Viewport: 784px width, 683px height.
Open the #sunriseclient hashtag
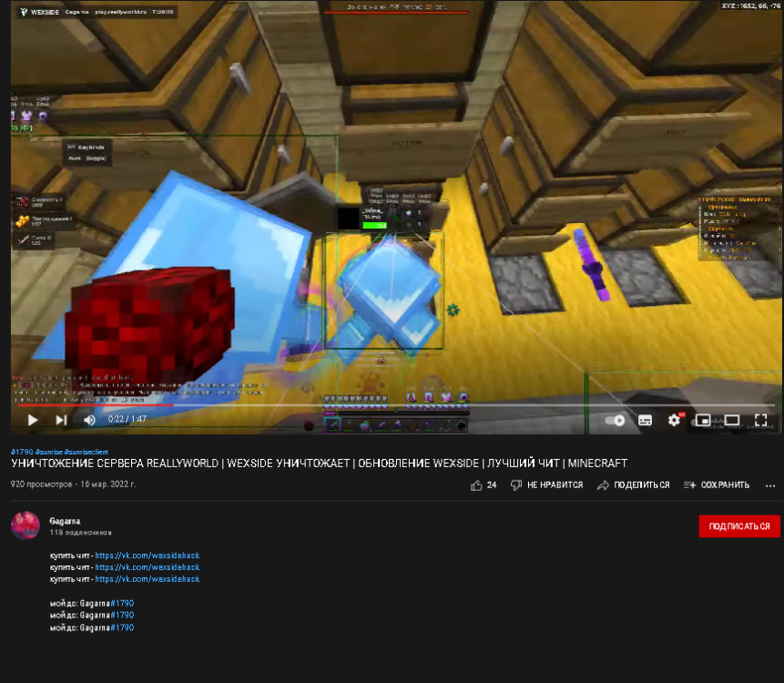(x=86, y=452)
